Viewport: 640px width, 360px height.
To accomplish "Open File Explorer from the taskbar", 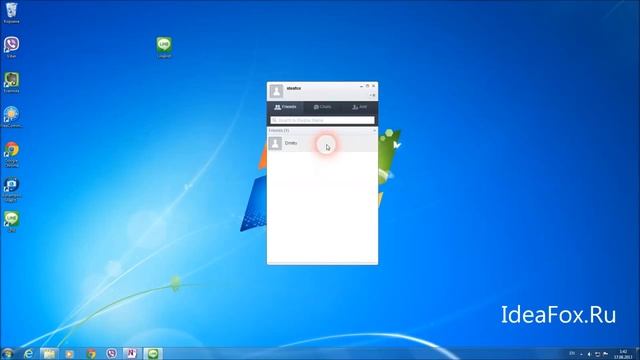I will pos(49,353).
